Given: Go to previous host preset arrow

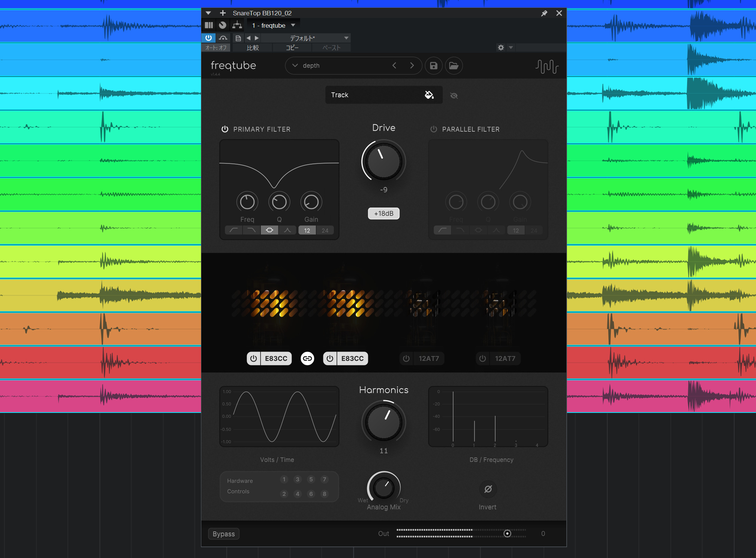Looking at the screenshot, I should [x=249, y=38].
